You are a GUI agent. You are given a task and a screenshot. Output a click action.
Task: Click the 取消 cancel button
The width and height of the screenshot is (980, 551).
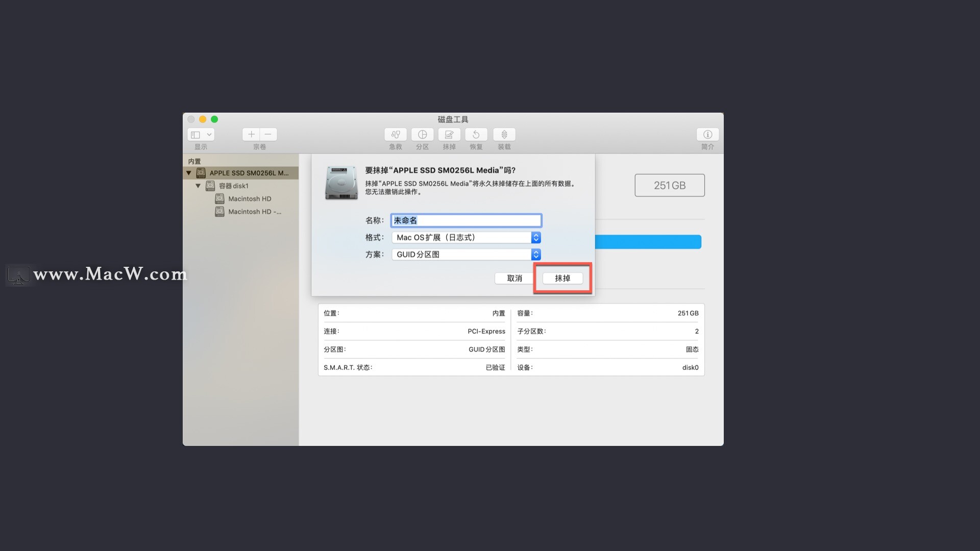pos(514,279)
